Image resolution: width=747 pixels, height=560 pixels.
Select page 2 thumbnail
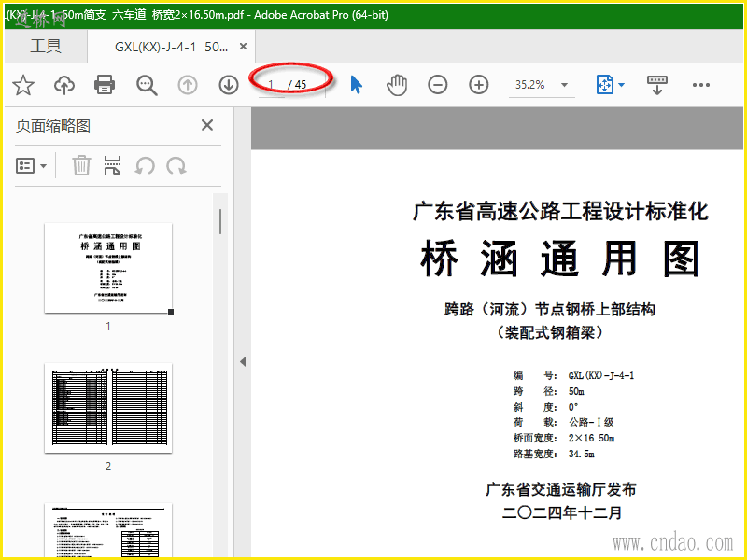[108, 408]
